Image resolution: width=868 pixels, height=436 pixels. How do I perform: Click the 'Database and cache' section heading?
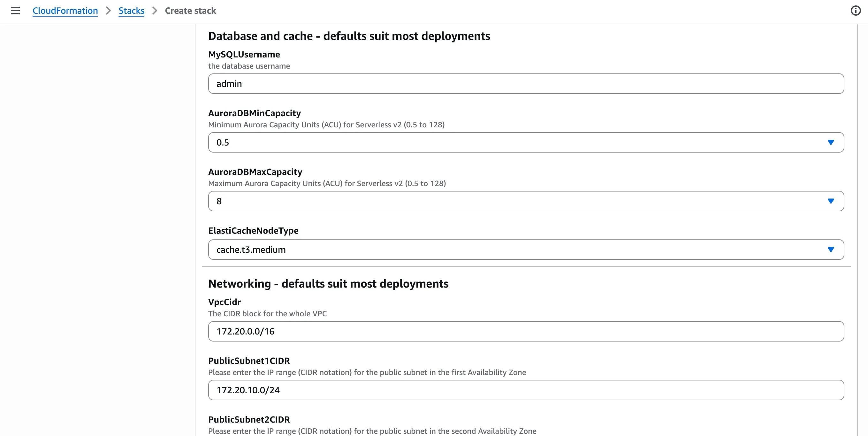pyautogui.click(x=349, y=36)
